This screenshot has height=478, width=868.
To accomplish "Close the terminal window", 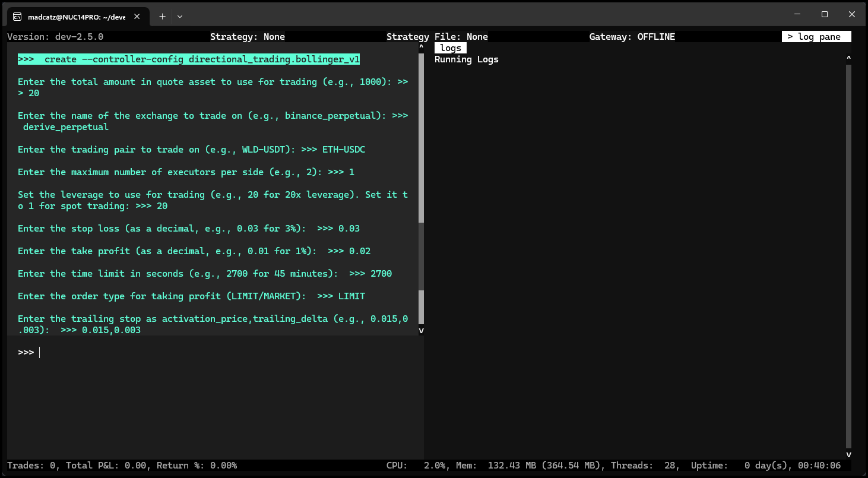I will (852, 14).
